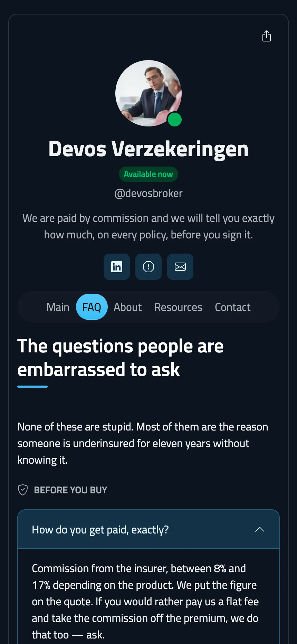
Task: Collapse answer using the chevron-up arrow
Action: click(260, 529)
